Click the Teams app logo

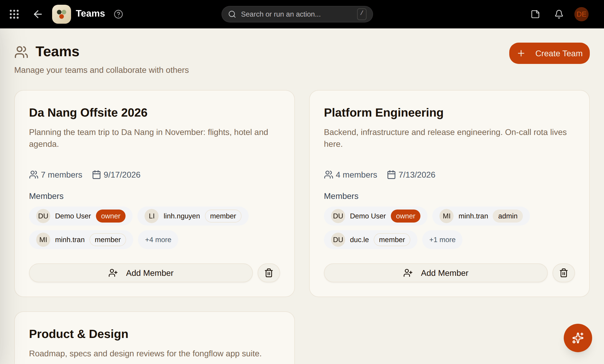pyautogui.click(x=62, y=14)
